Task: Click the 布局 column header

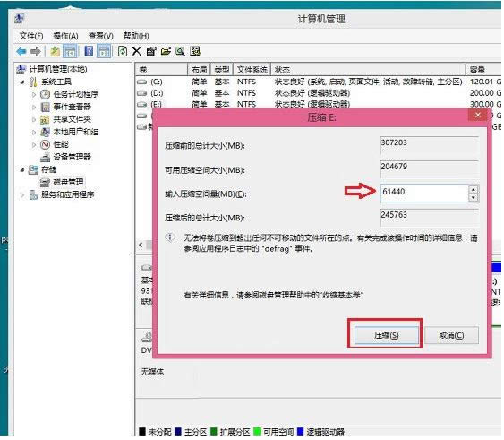Action: pos(199,70)
